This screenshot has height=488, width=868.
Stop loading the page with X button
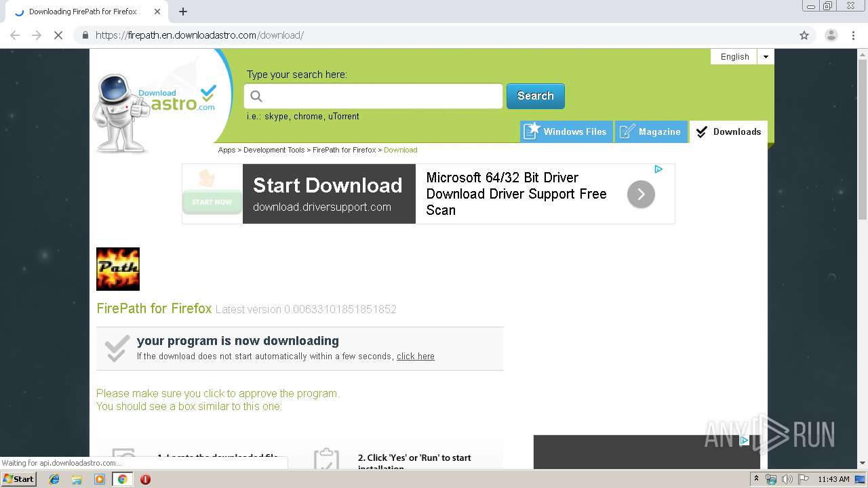[58, 35]
